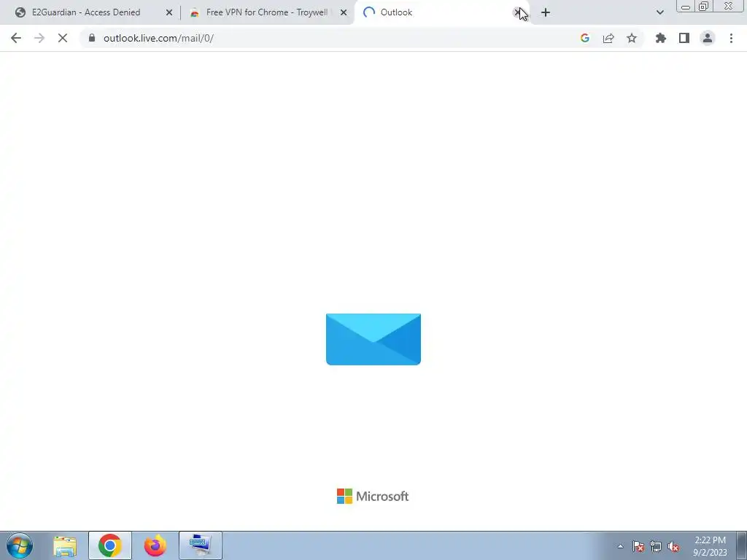Share this page using the share icon
This screenshot has width=747, height=560.
coord(608,38)
